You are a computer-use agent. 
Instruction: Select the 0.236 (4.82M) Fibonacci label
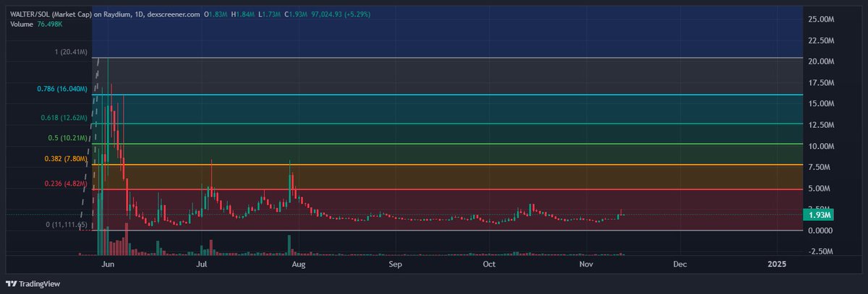pos(67,184)
